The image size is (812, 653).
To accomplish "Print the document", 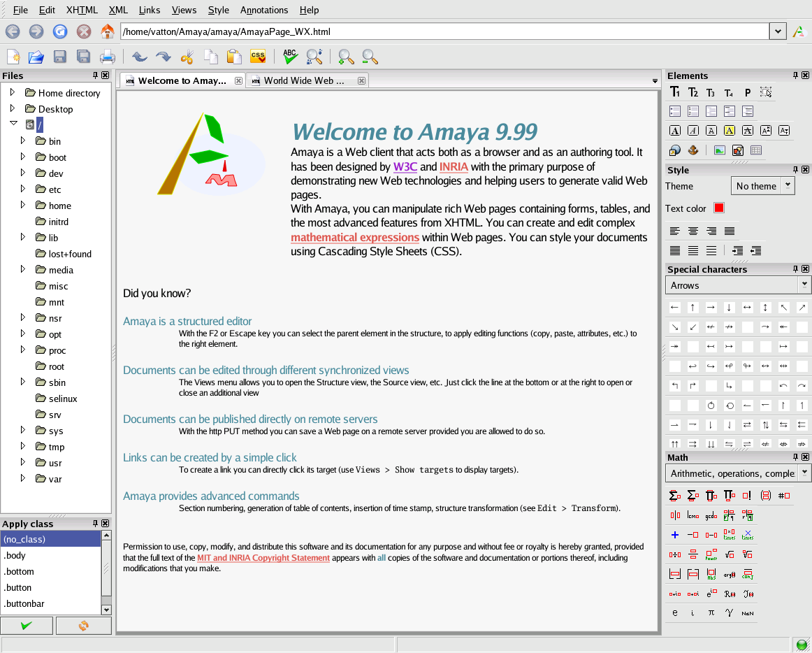I will tap(107, 56).
